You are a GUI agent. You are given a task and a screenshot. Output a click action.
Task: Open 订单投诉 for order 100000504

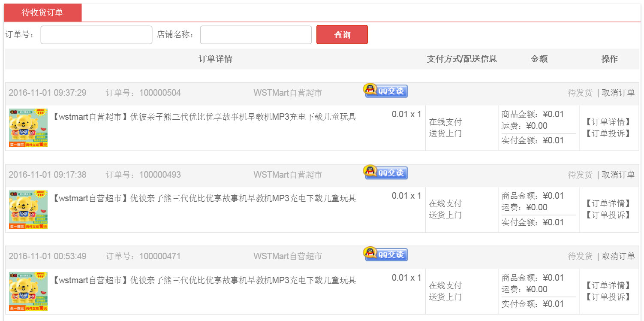608,133
